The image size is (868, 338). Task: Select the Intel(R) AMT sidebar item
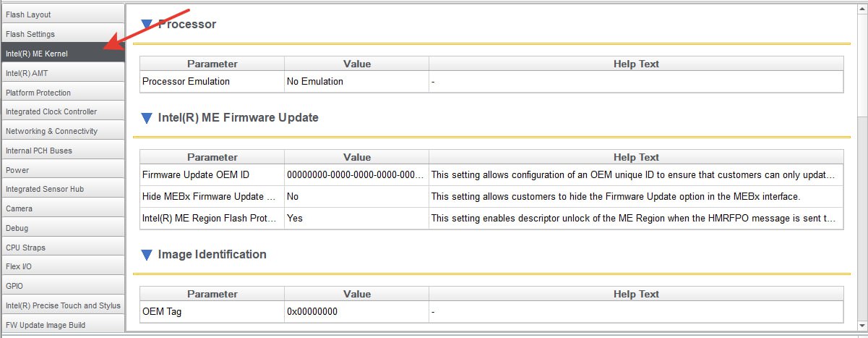click(x=62, y=73)
